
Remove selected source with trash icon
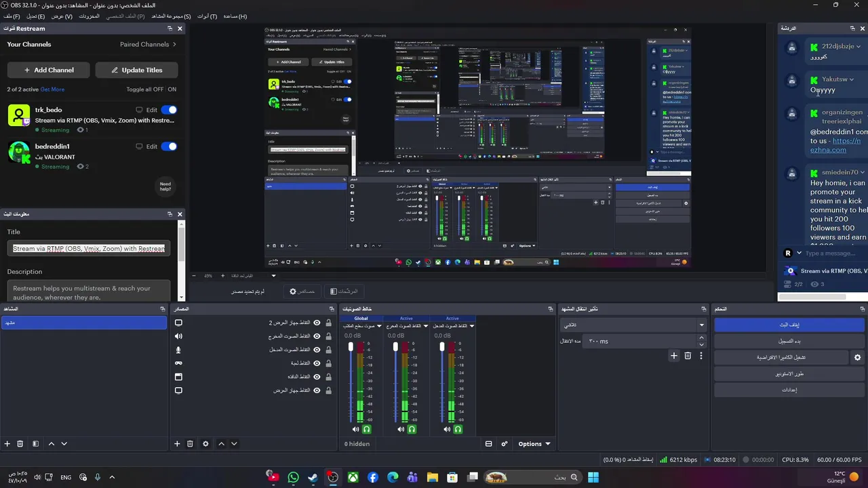(x=190, y=444)
